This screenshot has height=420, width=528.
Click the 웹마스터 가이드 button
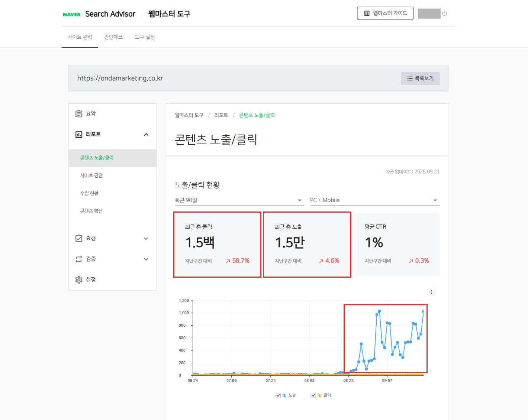[x=385, y=13]
